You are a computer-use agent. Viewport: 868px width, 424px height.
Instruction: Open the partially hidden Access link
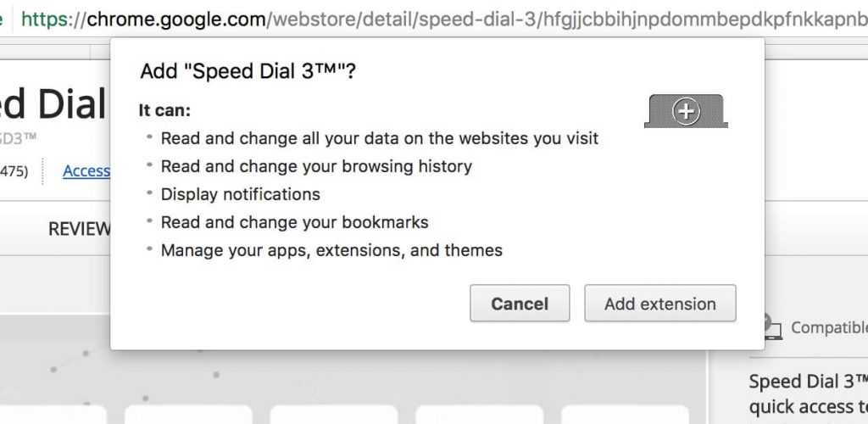(86, 171)
